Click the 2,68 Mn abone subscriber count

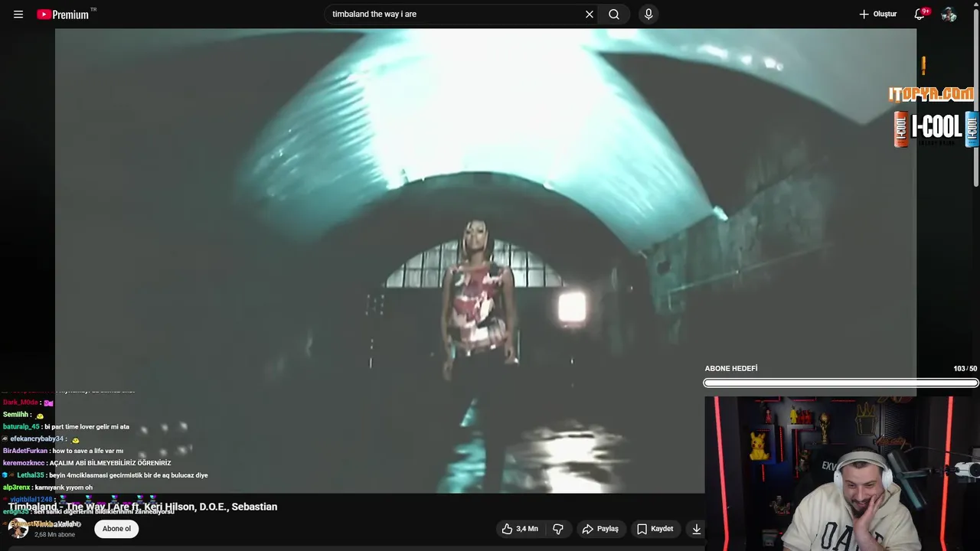click(55, 535)
